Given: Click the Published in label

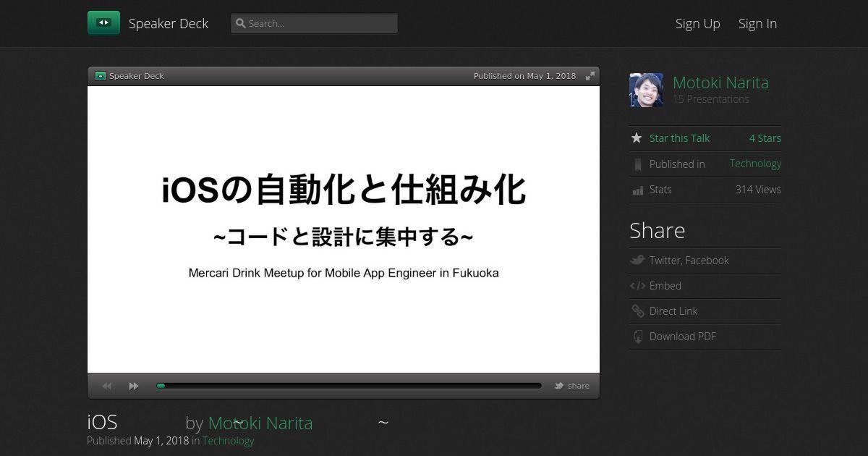Looking at the screenshot, I should pos(677,164).
